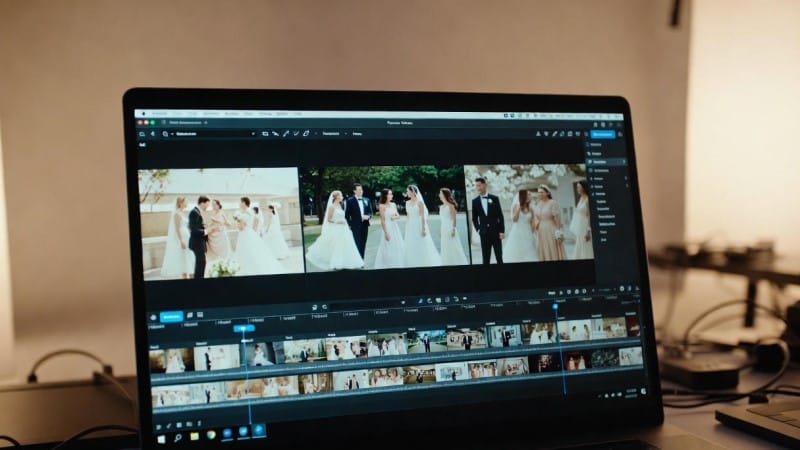Viewport: 800px width, 450px height.
Task: Select the pen tool icon in the top toolbar
Action: (286, 134)
